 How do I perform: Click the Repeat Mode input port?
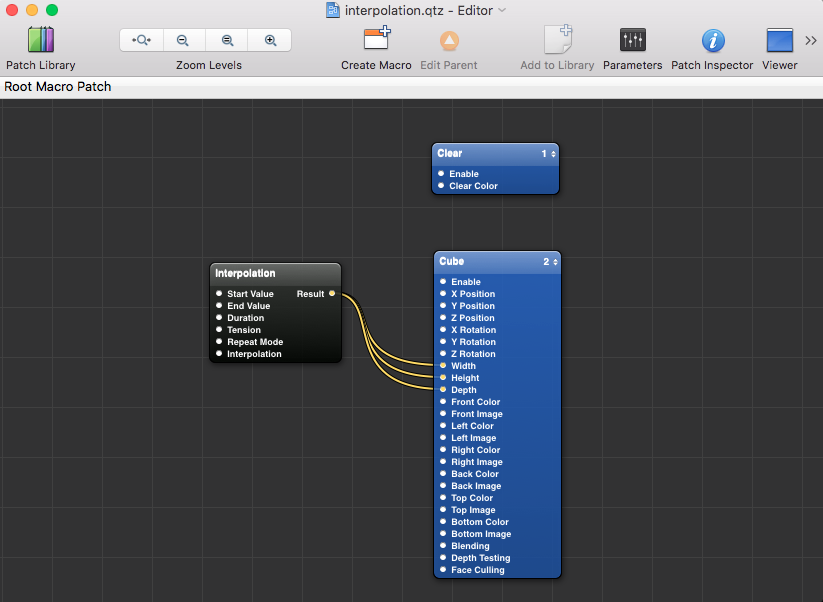(219, 341)
